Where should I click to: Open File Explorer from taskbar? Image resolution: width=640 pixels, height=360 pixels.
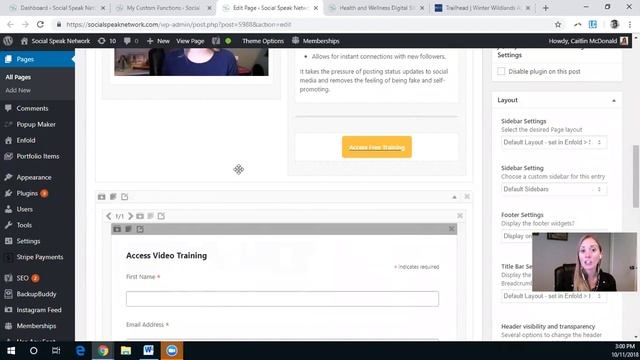(x=126, y=351)
